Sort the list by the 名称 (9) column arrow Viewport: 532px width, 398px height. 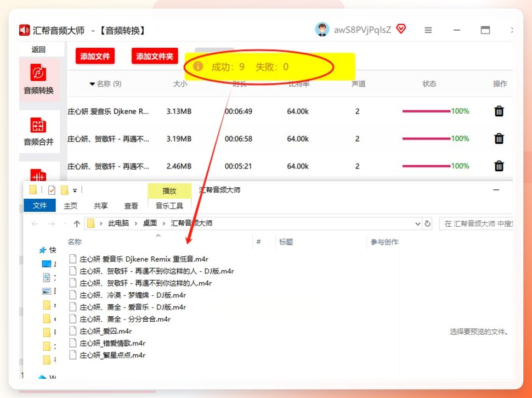click(92, 84)
